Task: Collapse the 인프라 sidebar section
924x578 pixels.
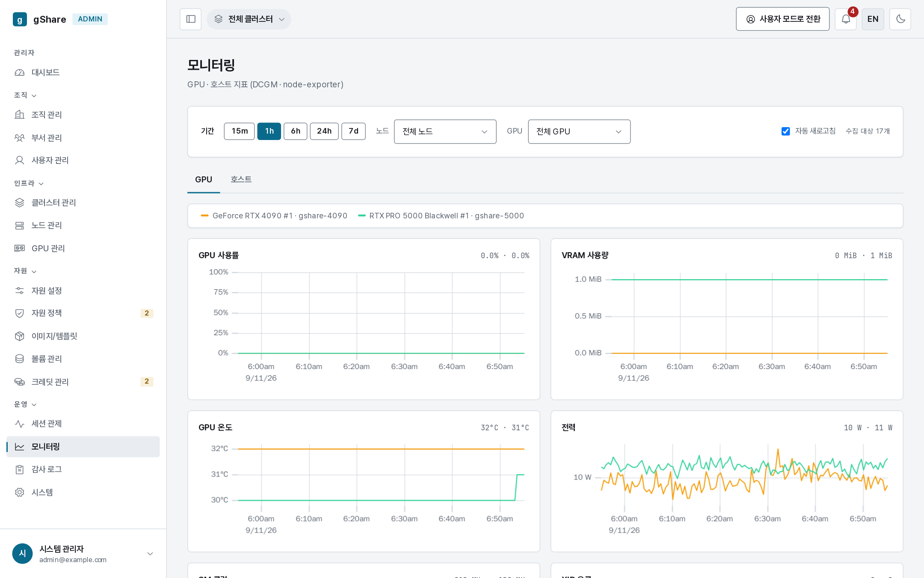Action: pyautogui.click(x=29, y=183)
